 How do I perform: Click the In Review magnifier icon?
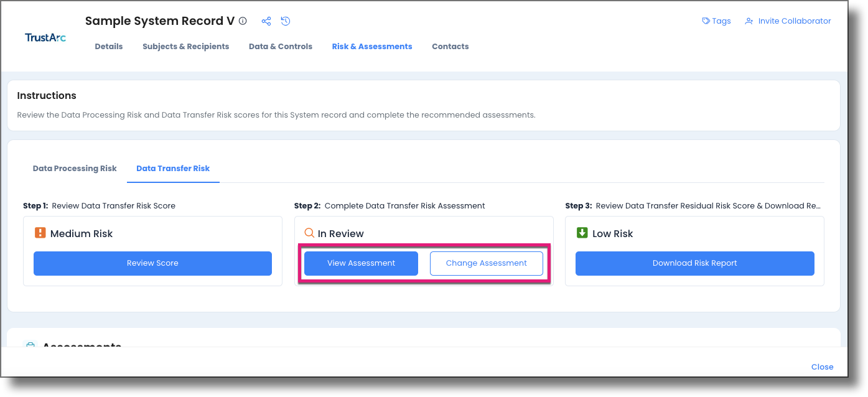pos(309,233)
